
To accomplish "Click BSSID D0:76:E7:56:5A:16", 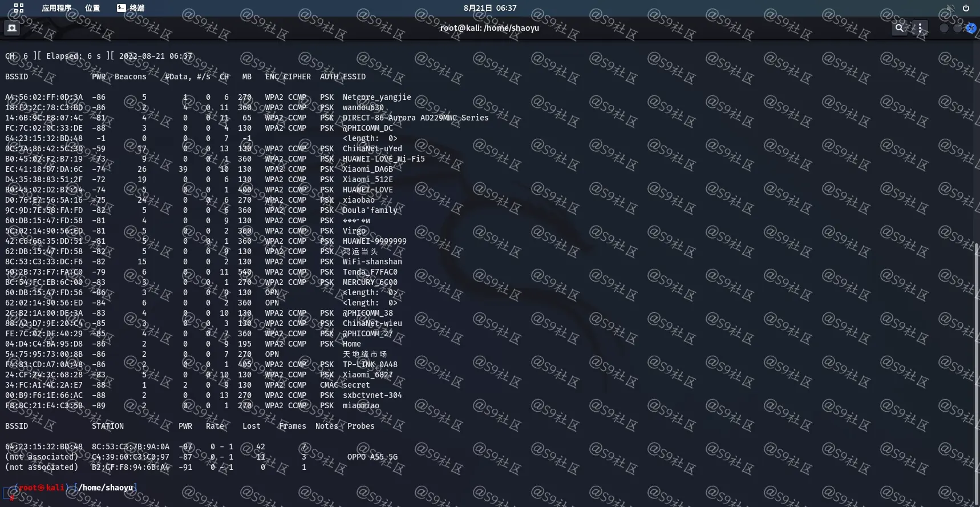I will 44,200.
